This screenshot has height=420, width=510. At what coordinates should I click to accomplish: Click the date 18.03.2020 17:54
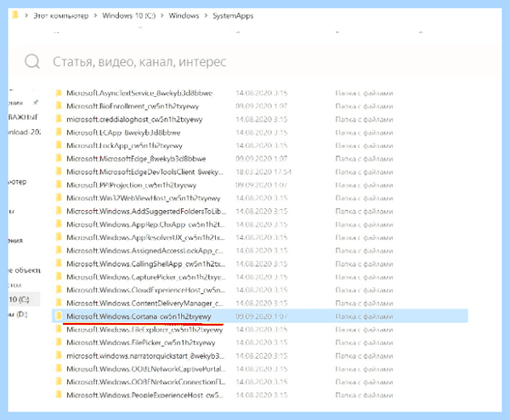(263, 172)
